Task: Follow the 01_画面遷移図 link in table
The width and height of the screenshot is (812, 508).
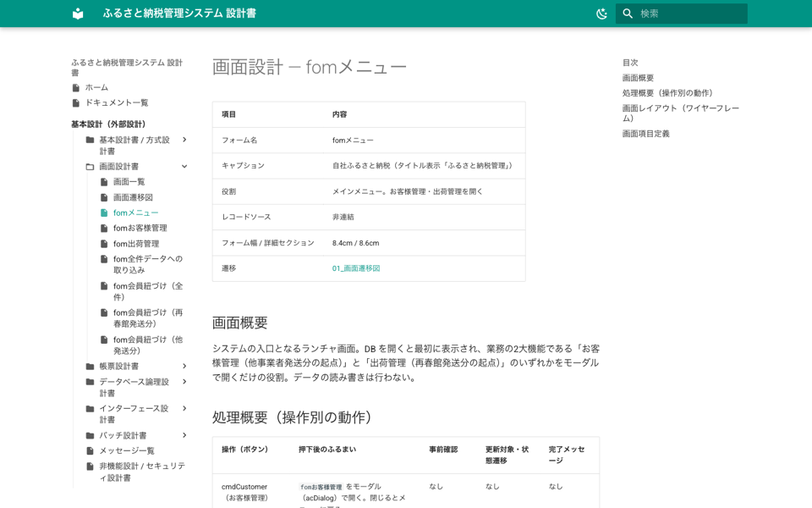Action: pyautogui.click(x=356, y=268)
